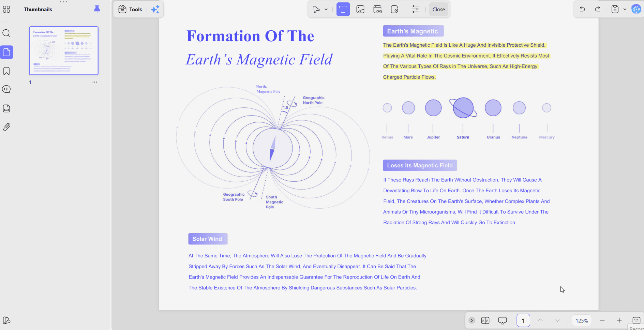Click the Earth's Magnetic heading label

[x=413, y=31]
